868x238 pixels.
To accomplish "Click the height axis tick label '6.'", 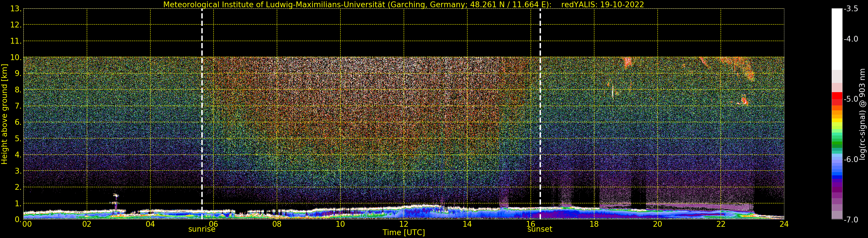I will pyautogui.click(x=18, y=122).
